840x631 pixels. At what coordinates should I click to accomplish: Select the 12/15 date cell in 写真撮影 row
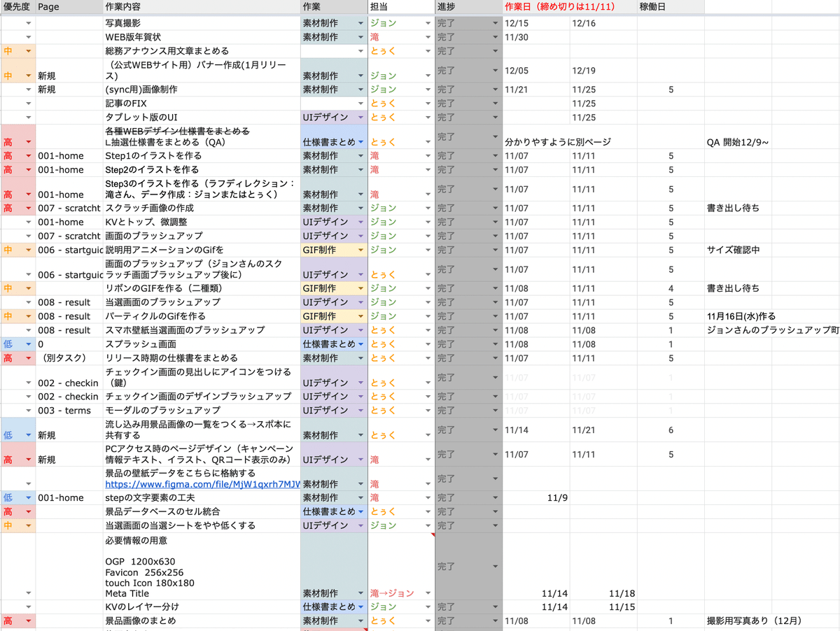click(535, 23)
